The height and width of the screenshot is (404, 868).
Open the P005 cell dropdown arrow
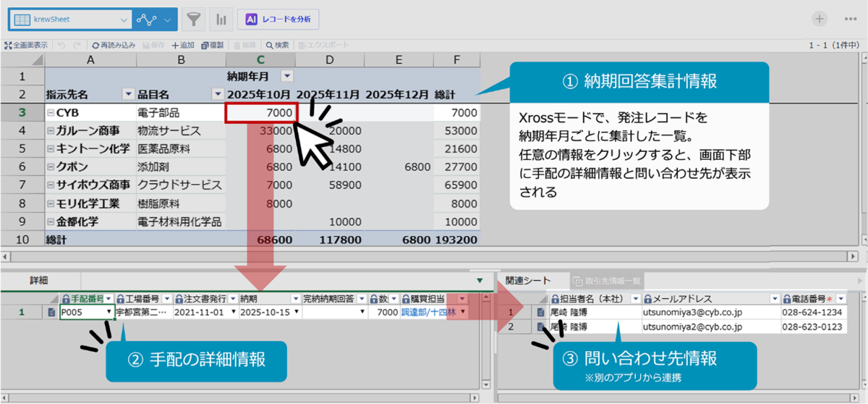pyautogui.click(x=109, y=312)
